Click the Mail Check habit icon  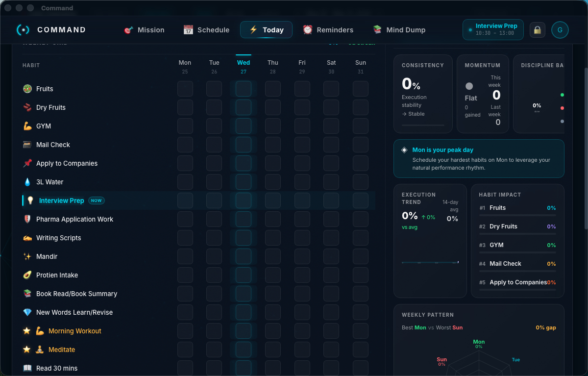click(27, 145)
